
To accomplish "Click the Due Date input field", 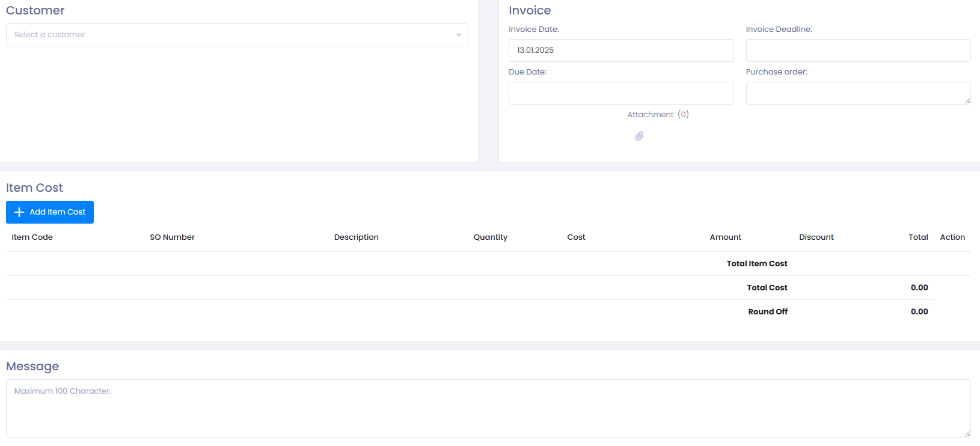I will [621, 93].
